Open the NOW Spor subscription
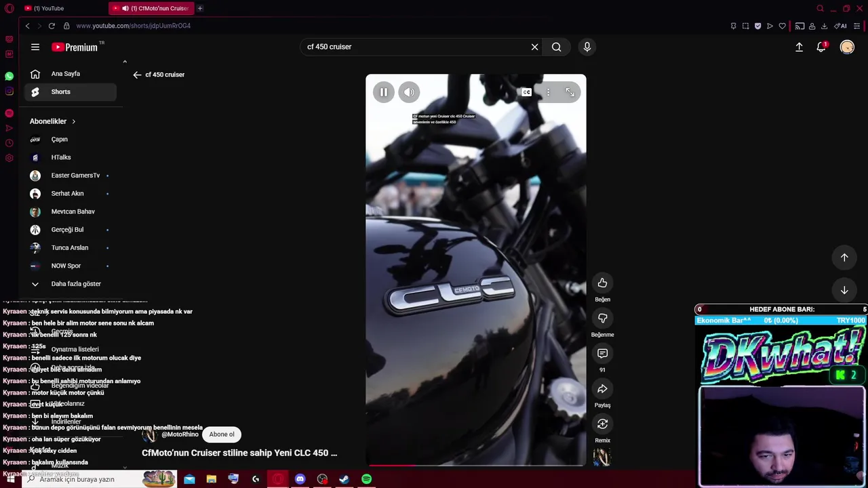Screen dimensions: 868x488 coord(71,266)
